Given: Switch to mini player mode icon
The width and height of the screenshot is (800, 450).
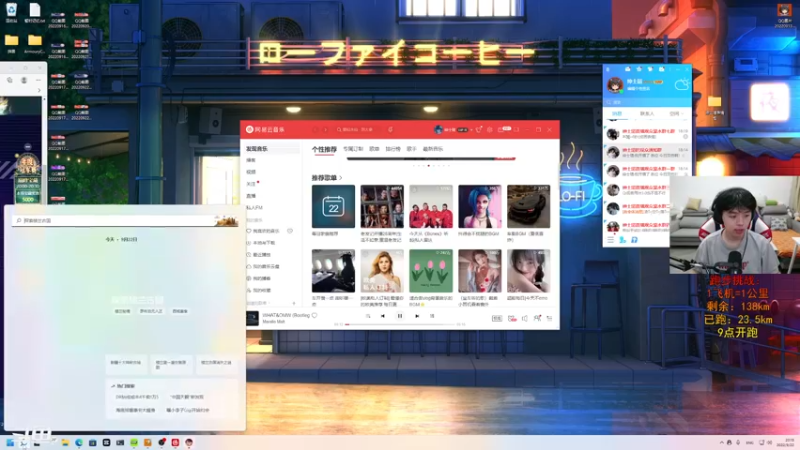Looking at the screenshot, I should [516, 130].
